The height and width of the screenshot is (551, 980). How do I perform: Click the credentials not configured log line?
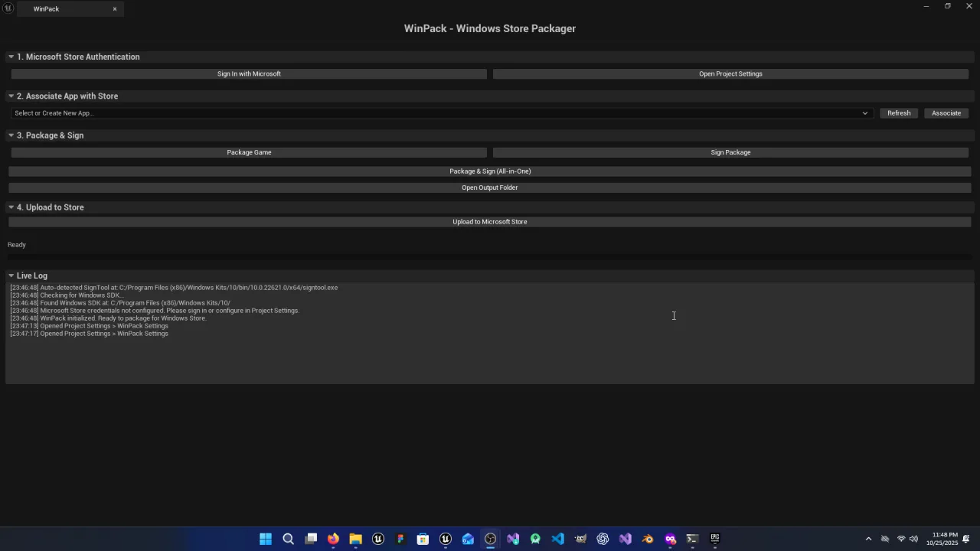coord(155,311)
